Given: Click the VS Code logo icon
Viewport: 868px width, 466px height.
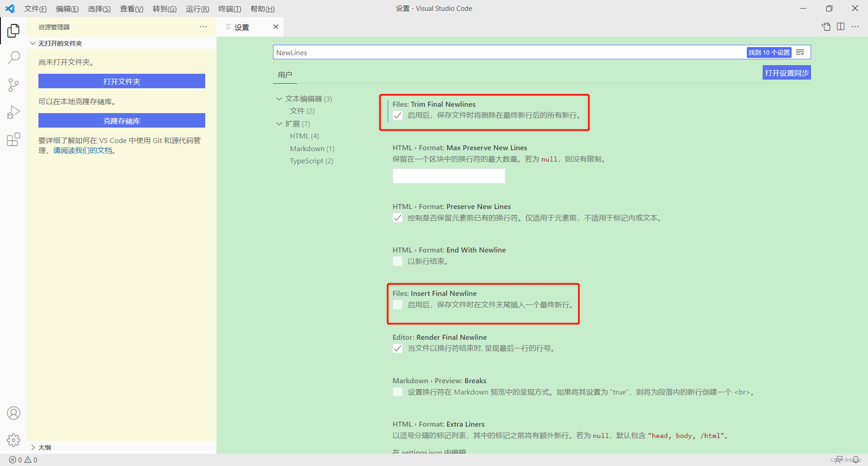Looking at the screenshot, I should (x=9, y=9).
